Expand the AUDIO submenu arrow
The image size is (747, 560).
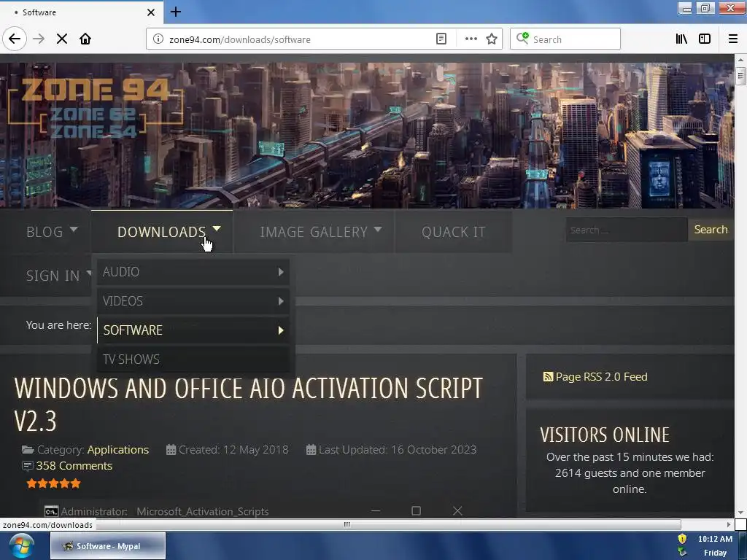tap(281, 272)
